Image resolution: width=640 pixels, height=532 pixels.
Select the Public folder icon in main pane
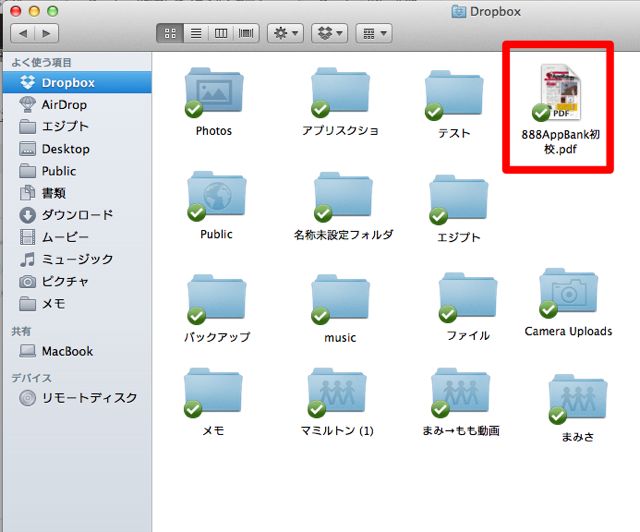(216, 195)
